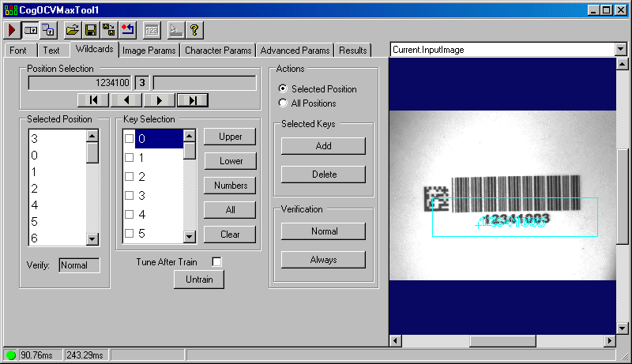This screenshot has height=364, width=632.
Task: Click image display vertical scroll up arrow
Action: tap(622, 64)
